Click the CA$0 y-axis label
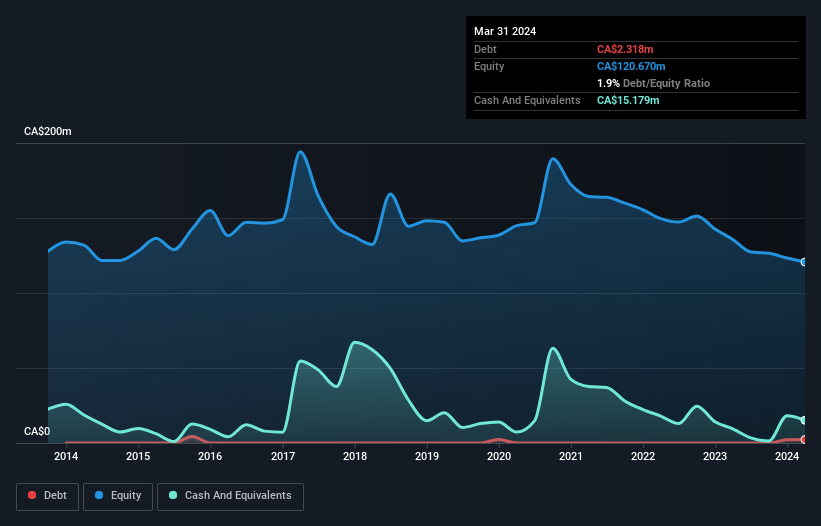The width and height of the screenshot is (821, 526). [37, 431]
